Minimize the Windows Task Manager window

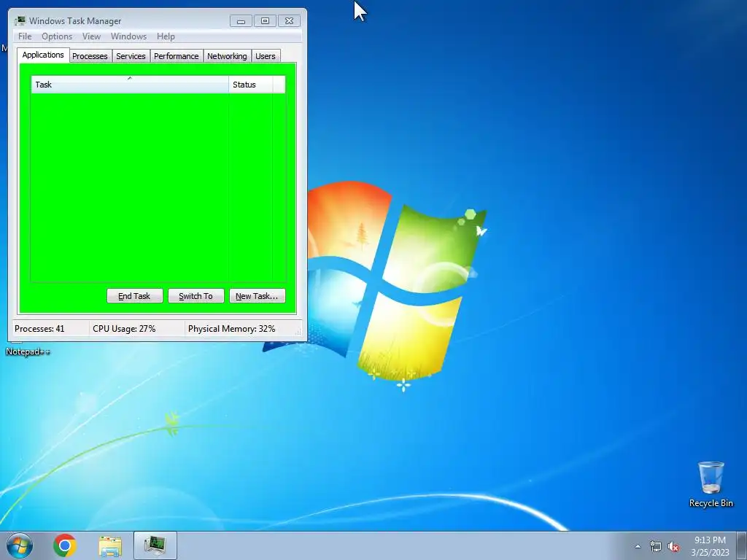click(241, 21)
